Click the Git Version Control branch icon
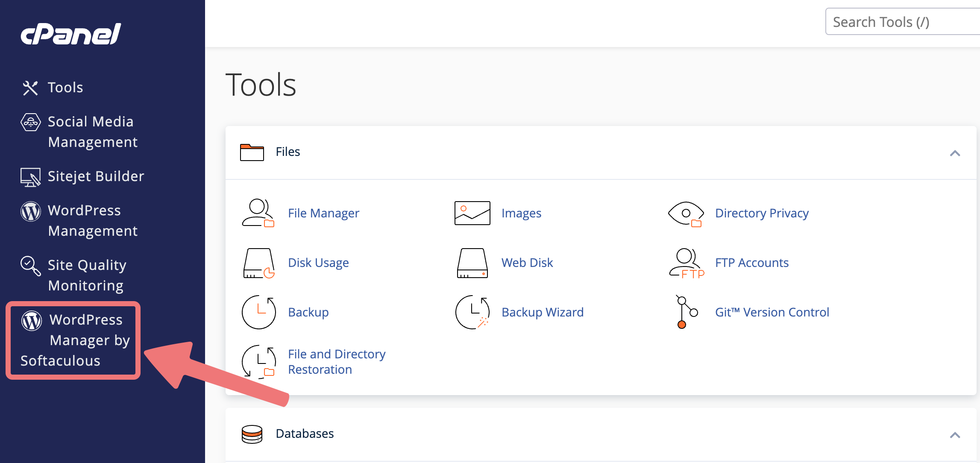 [x=687, y=312]
